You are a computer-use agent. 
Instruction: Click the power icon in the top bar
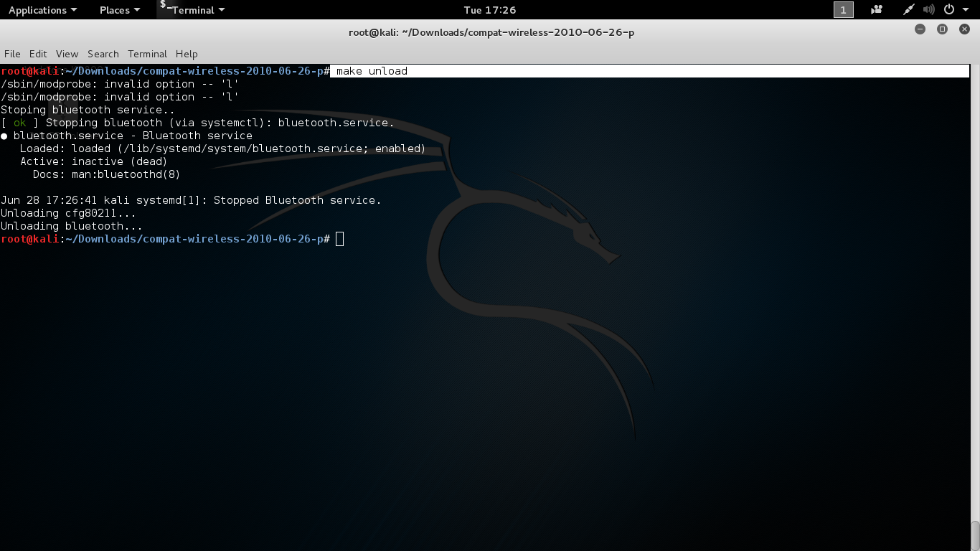pos(949,9)
